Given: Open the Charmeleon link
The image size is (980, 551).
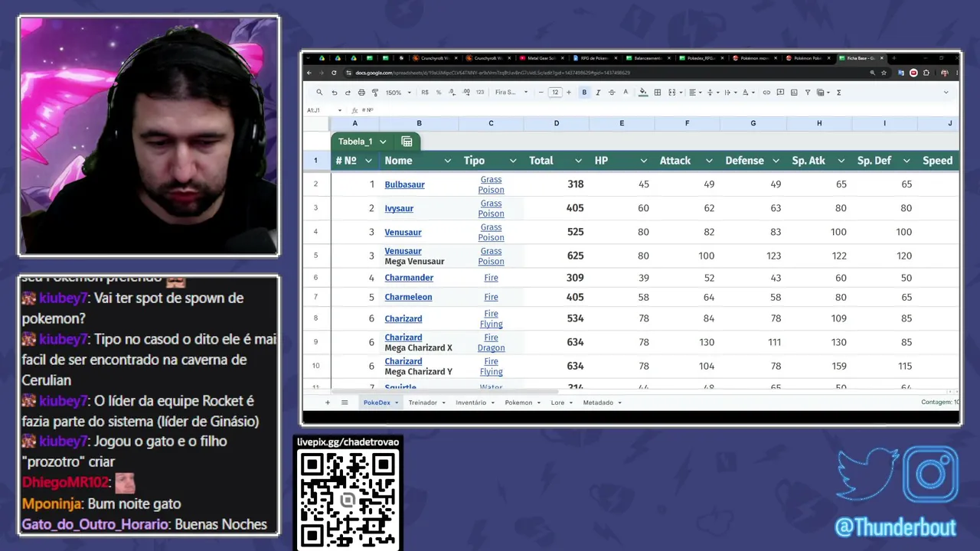Looking at the screenshot, I should (x=408, y=297).
